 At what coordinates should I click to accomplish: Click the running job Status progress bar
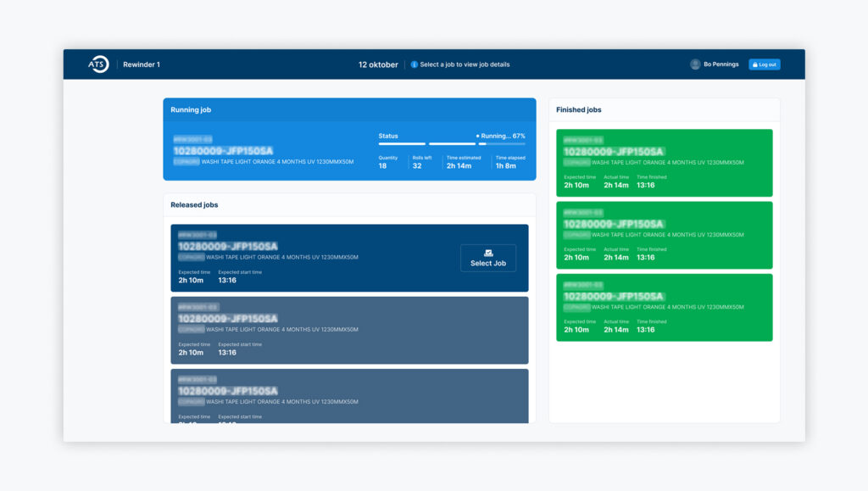[451, 144]
